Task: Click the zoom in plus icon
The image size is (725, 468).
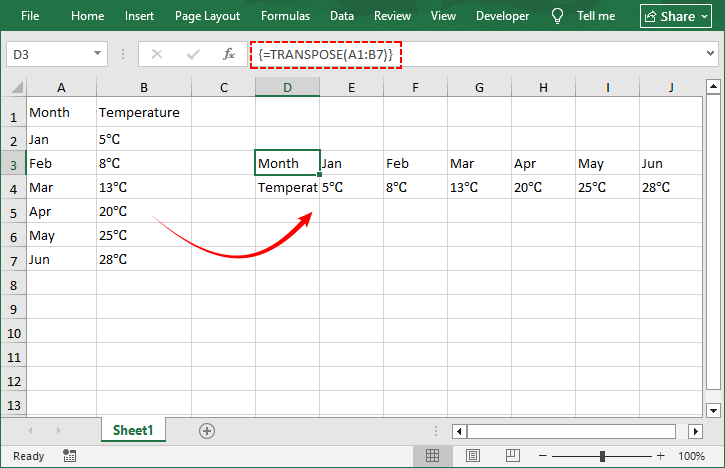Action: [x=658, y=456]
